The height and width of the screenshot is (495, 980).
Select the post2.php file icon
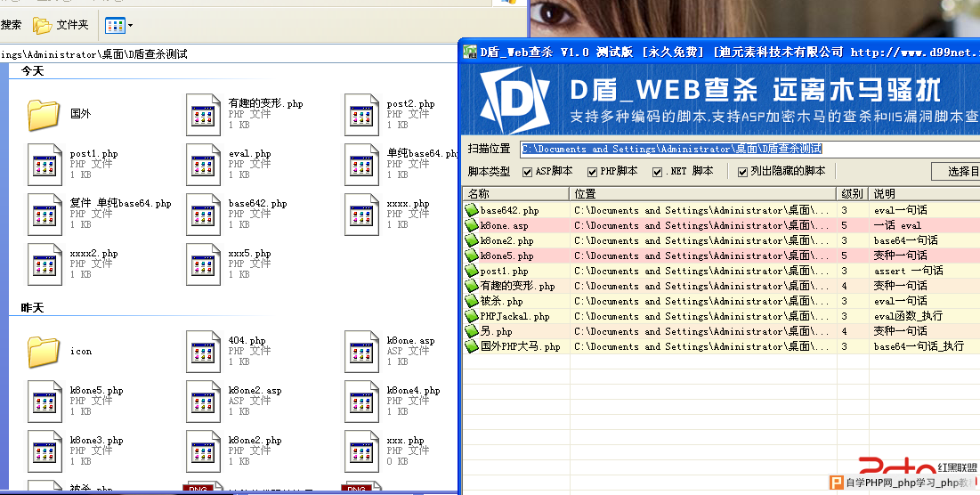pyautogui.click(x=362, y=114)
